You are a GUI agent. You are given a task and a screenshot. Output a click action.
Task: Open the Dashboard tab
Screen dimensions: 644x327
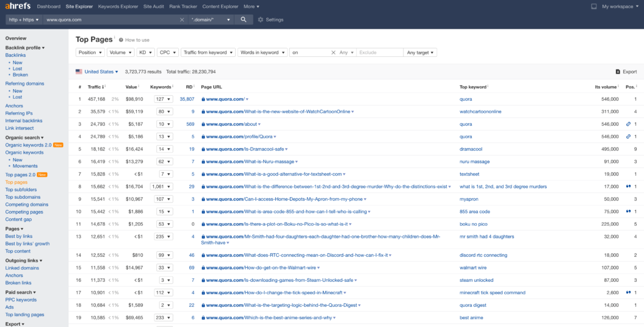coord(48,7)
